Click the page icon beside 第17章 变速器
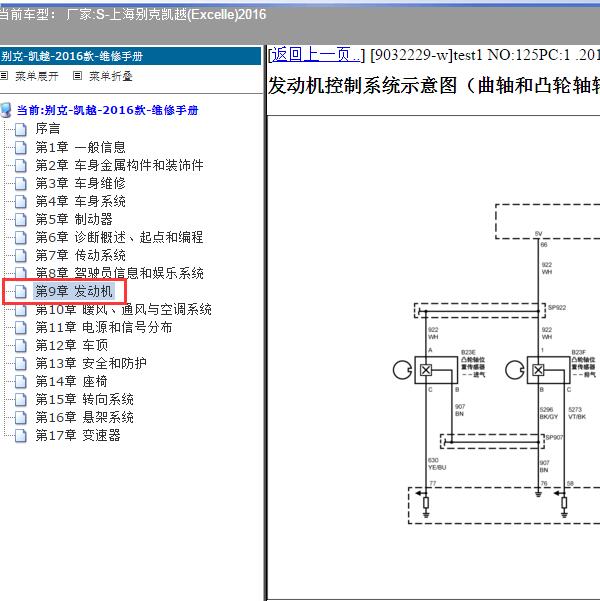600x601 pixels. 21,436
